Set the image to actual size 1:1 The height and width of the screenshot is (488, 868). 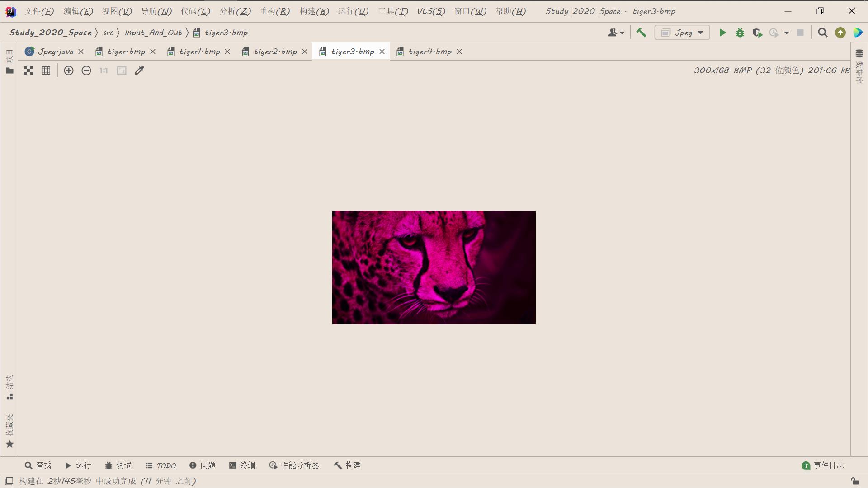click(104, 70)
